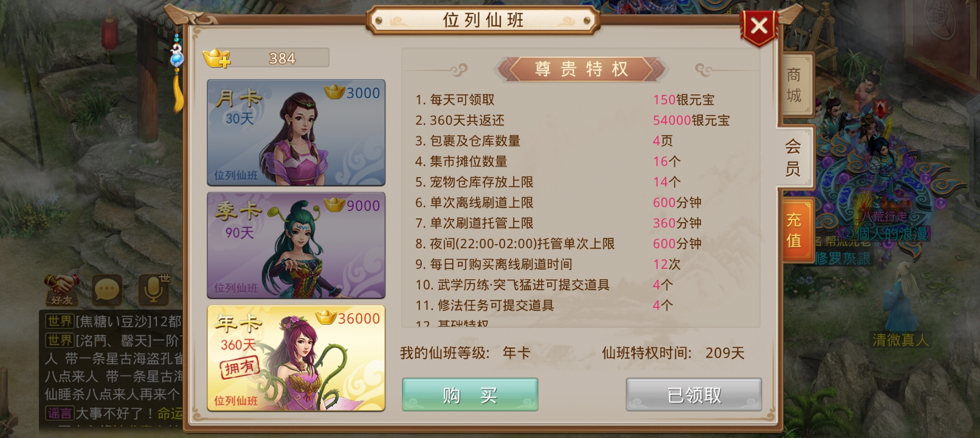The image size is (980, 438).
Task: Click the 384 gold balance field
Action: click(x=280, y=58)
